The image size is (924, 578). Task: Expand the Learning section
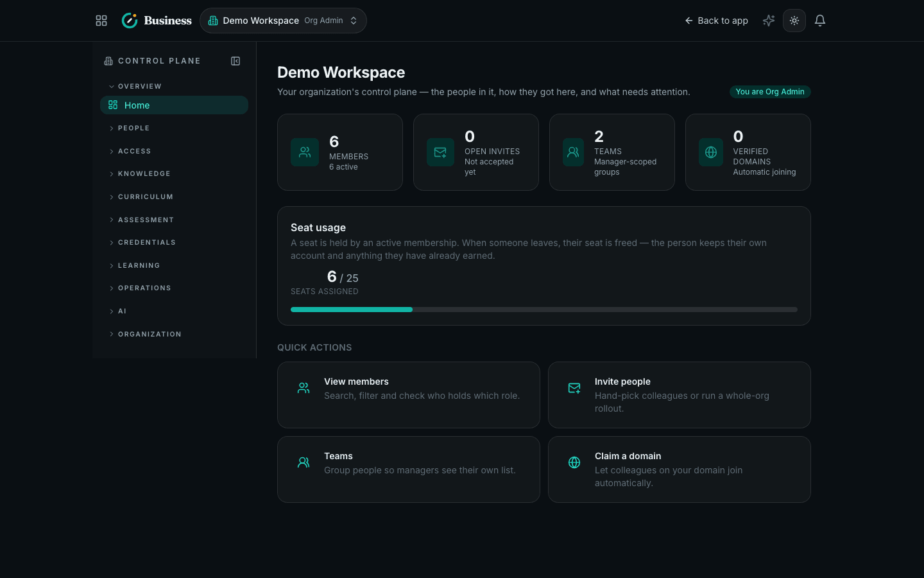pyautogui.click(x=135, y=265)
